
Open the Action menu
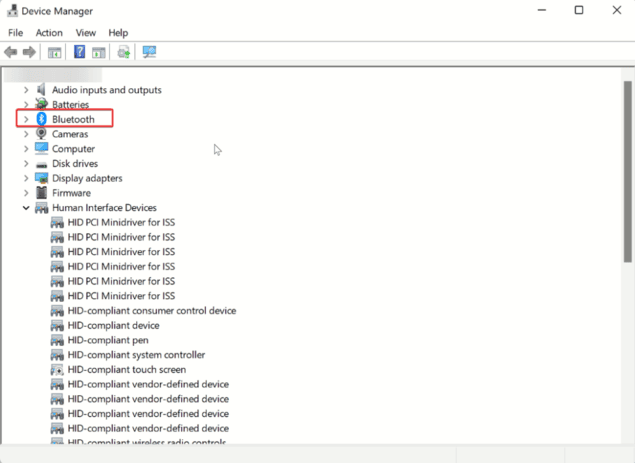(x=49, y=33)
